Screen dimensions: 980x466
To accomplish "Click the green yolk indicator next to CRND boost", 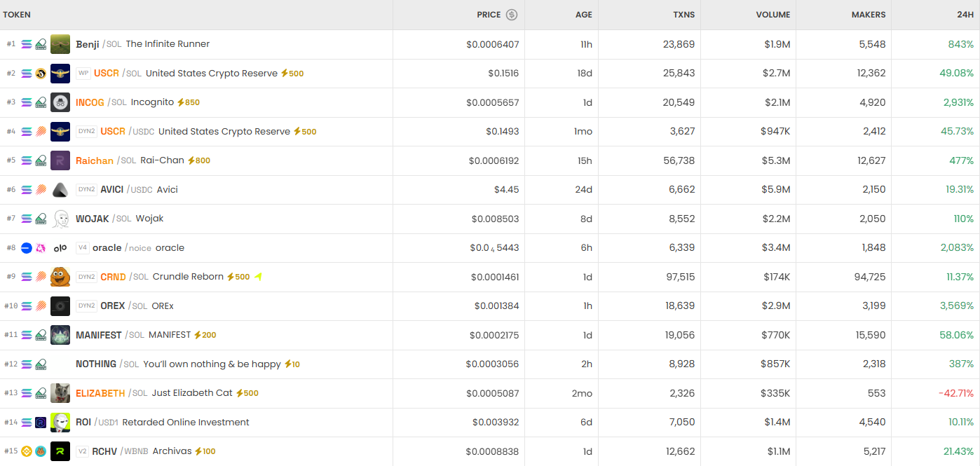I will click(x=258, y=277).
